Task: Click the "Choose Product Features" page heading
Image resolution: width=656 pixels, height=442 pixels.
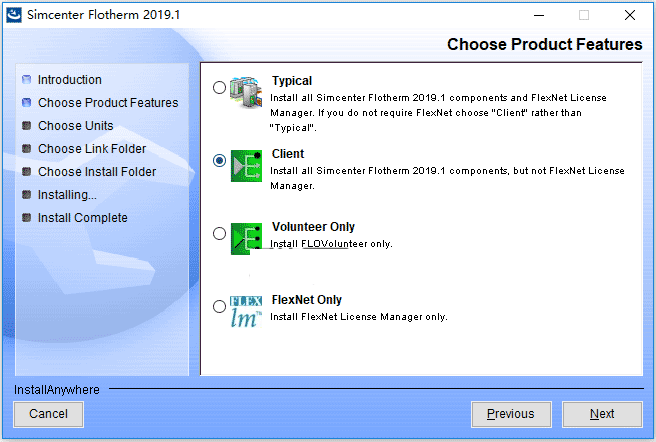Action: click(x=545, y=44)
